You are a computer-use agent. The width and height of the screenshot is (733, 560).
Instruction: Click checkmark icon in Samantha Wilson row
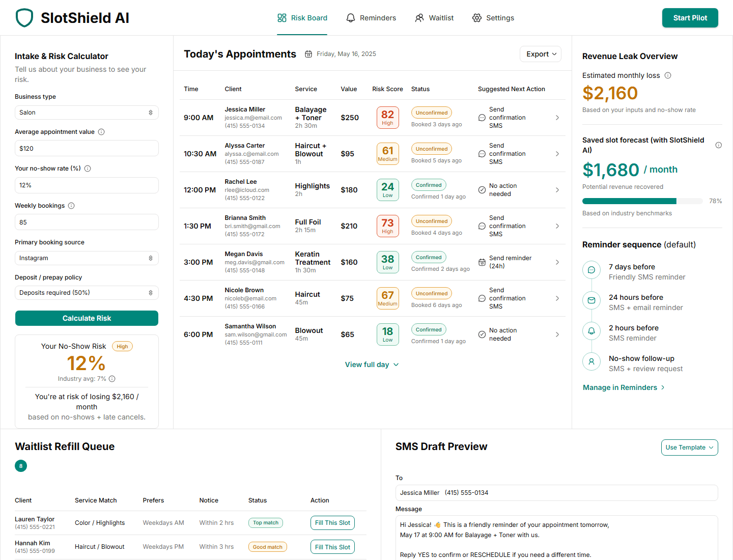tap(482, 334)
